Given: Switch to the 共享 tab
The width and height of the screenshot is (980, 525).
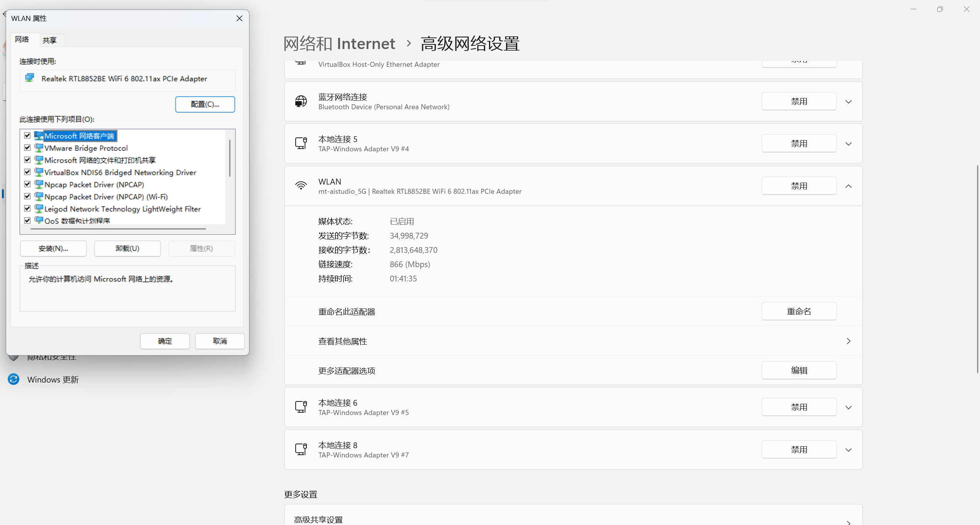Looking at the screenshot, I should click(49, 40).
